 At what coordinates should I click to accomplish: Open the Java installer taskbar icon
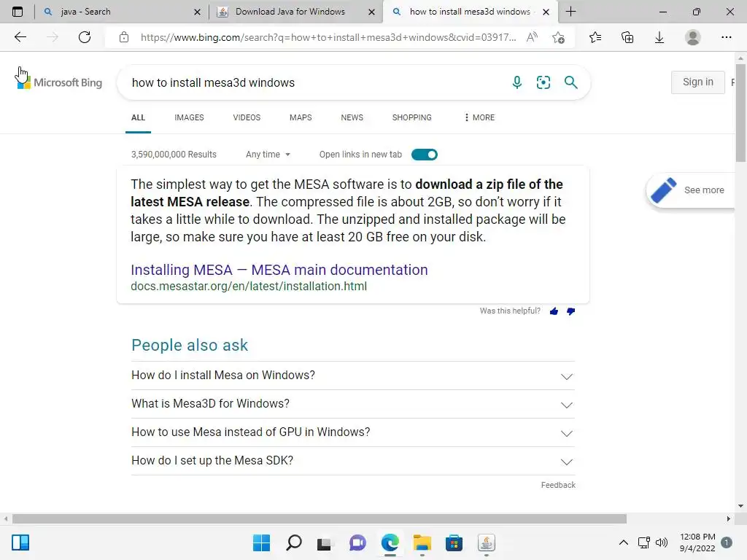(487, 542)
